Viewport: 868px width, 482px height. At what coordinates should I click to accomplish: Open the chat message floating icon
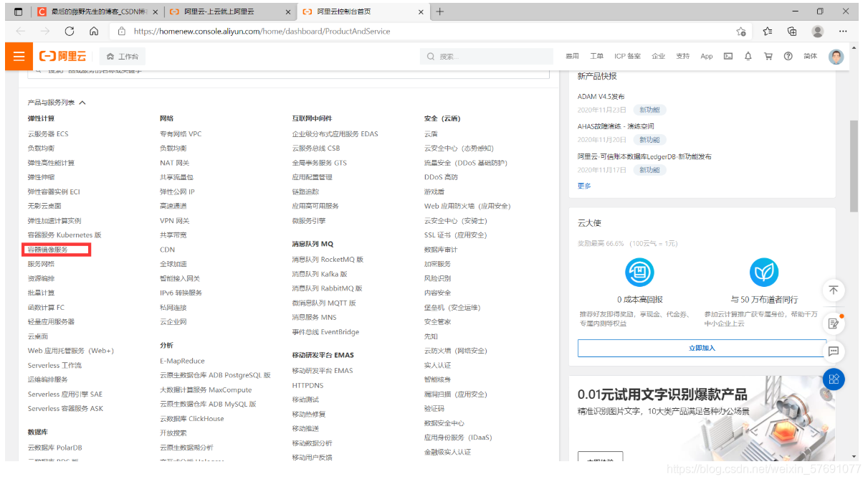(x=834, y=351)
